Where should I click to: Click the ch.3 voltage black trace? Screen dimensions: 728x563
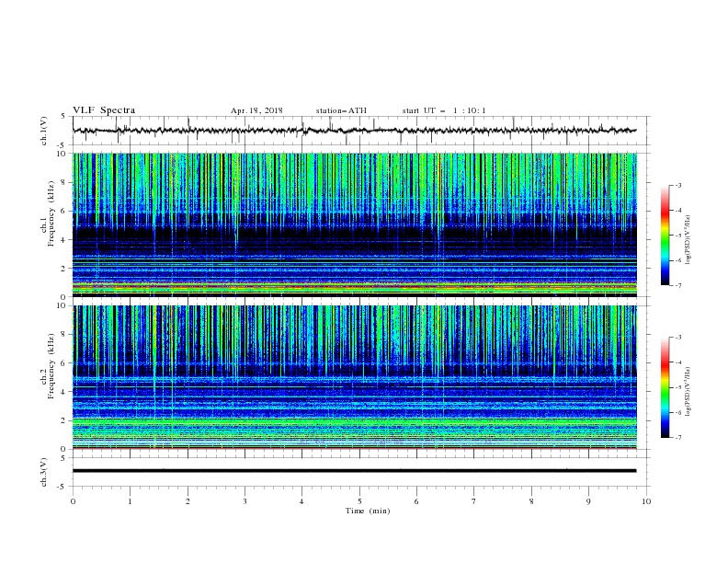(354, 471)
